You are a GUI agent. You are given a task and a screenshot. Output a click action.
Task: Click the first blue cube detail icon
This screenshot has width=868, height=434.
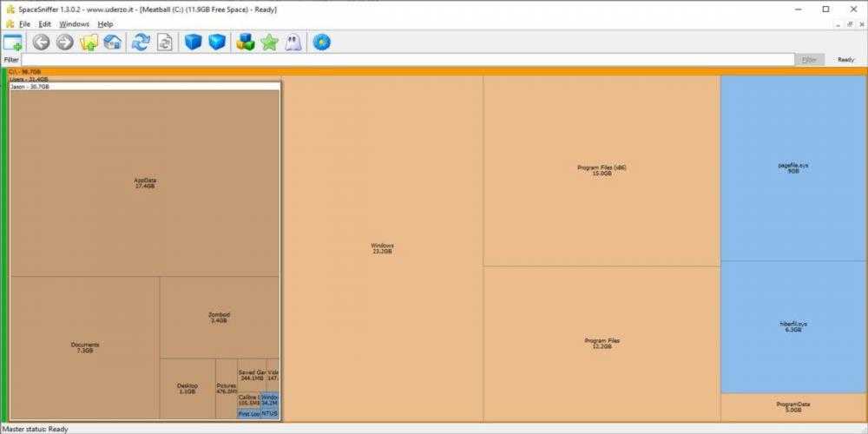pos(193,42)
